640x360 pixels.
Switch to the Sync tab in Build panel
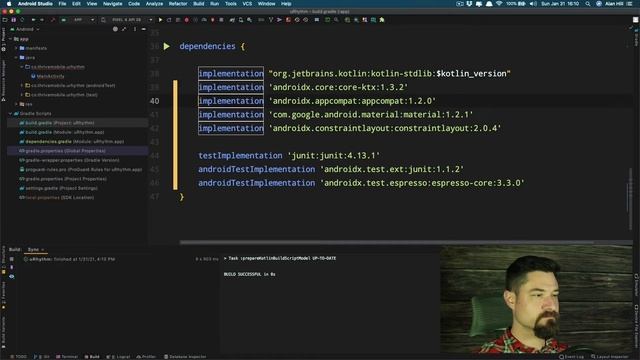click(x=36, y=249)
